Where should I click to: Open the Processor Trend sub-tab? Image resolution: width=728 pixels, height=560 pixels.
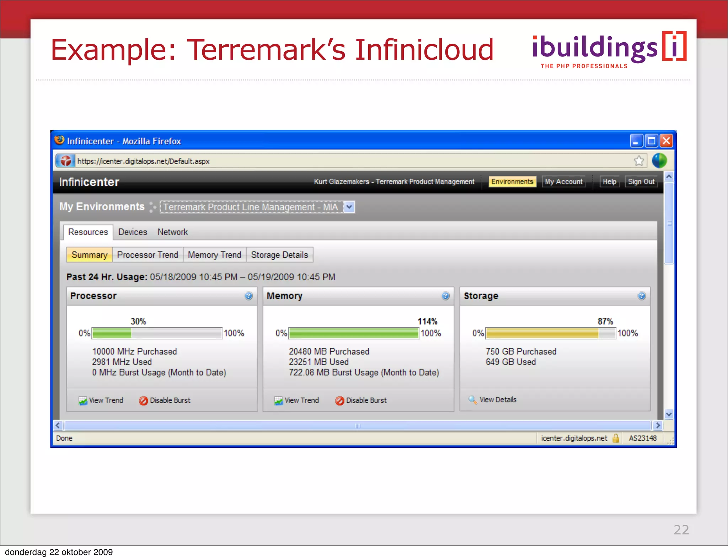pos(148,255)
